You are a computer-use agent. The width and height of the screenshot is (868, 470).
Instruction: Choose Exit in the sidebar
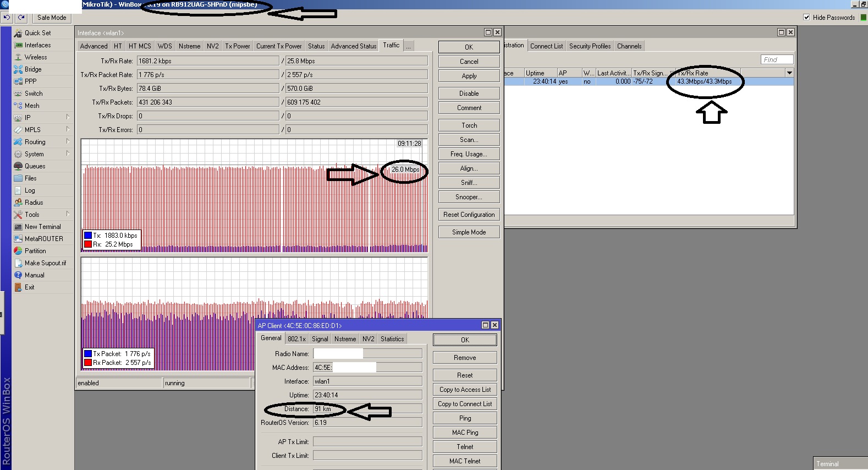[x=29, y=287]
